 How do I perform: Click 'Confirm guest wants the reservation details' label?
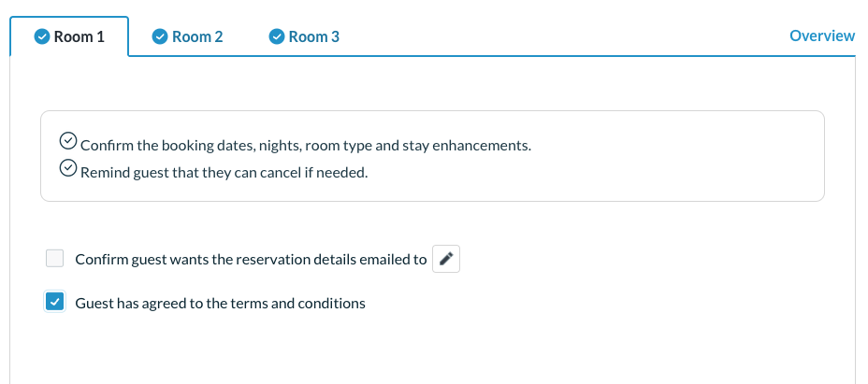250,260
